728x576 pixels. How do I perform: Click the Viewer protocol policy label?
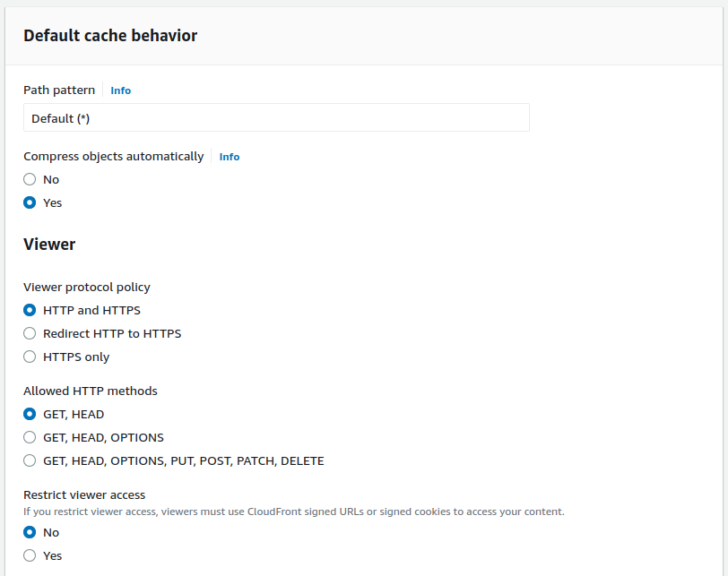coord(87,287)
